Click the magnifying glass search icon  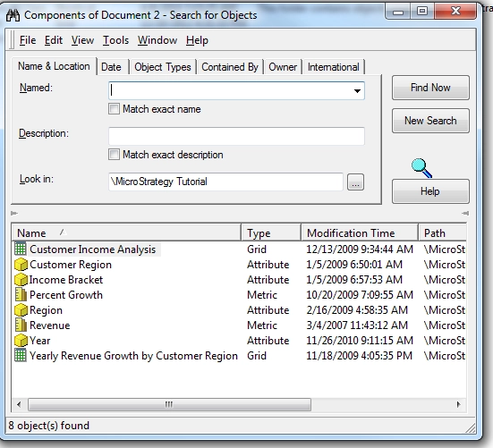point(422,168)
